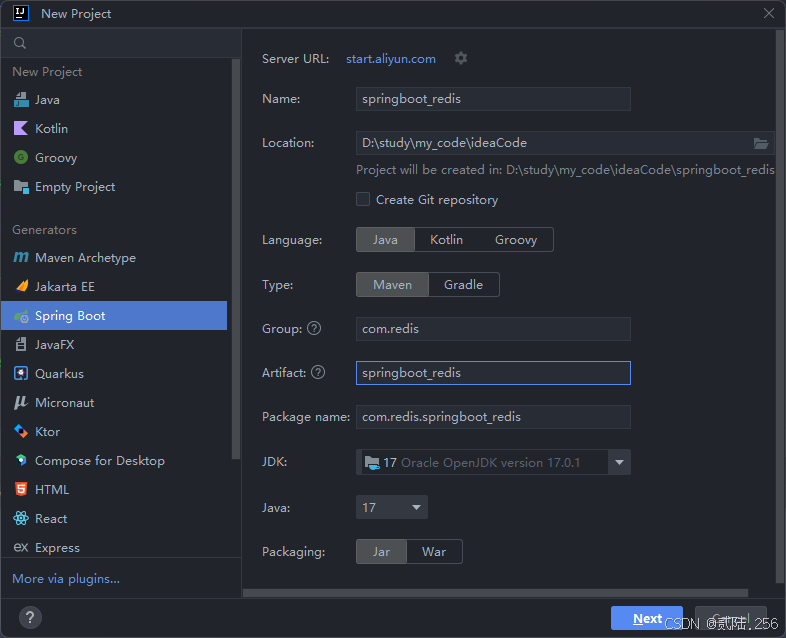786x638 pixels.
Task: Click the React icon
Action: tap(21, 518)
